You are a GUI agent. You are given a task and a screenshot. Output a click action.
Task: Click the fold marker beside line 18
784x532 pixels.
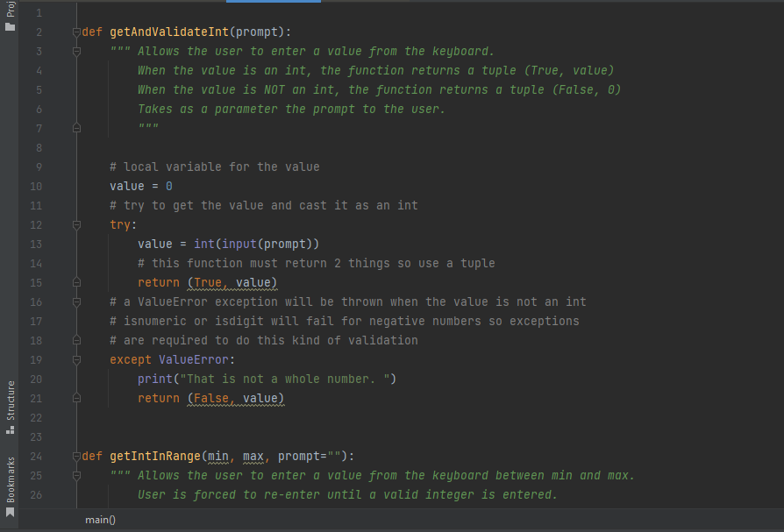coord(76,340)
